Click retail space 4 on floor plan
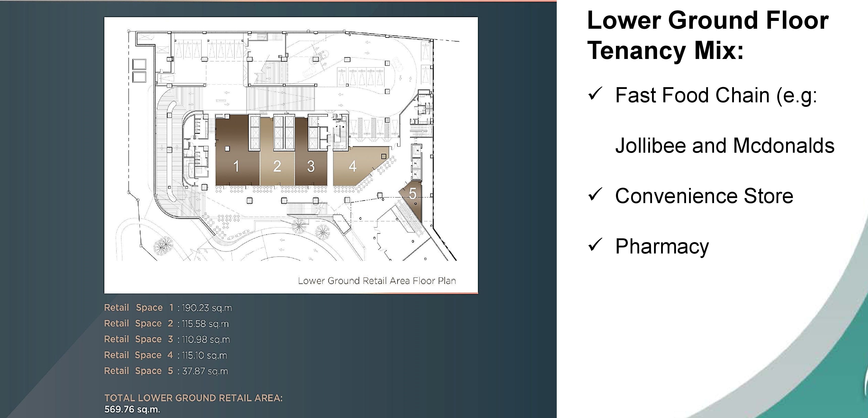Viewport: 868px width, 418px height. click(353, 166)
